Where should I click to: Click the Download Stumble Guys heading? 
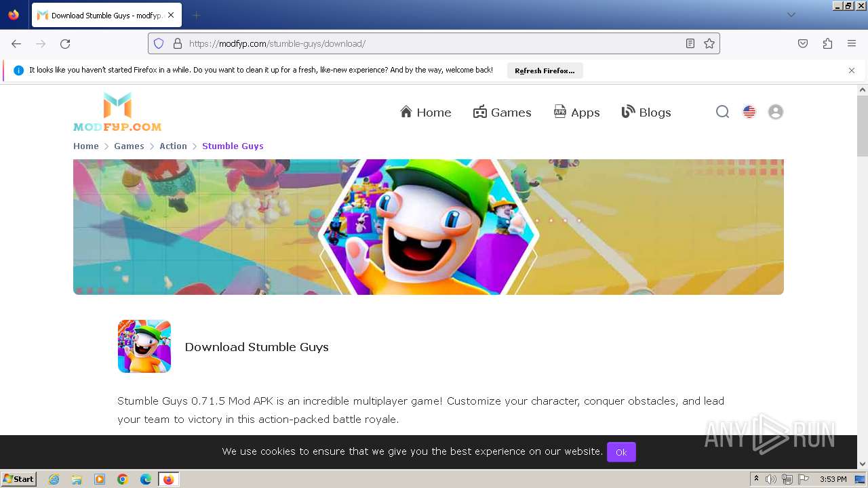(256, 347)
